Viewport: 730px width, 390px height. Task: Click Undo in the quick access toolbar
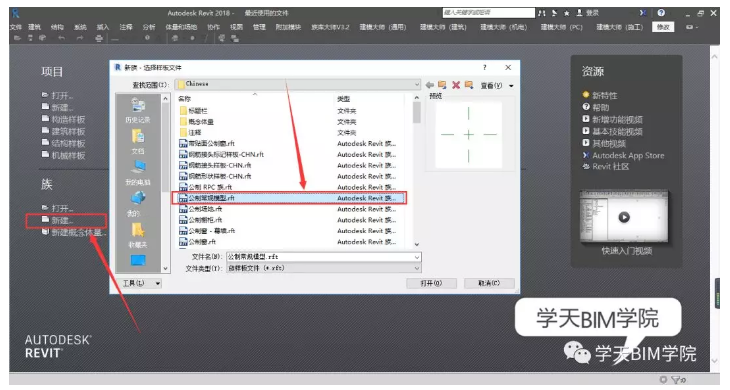(61, 38)
